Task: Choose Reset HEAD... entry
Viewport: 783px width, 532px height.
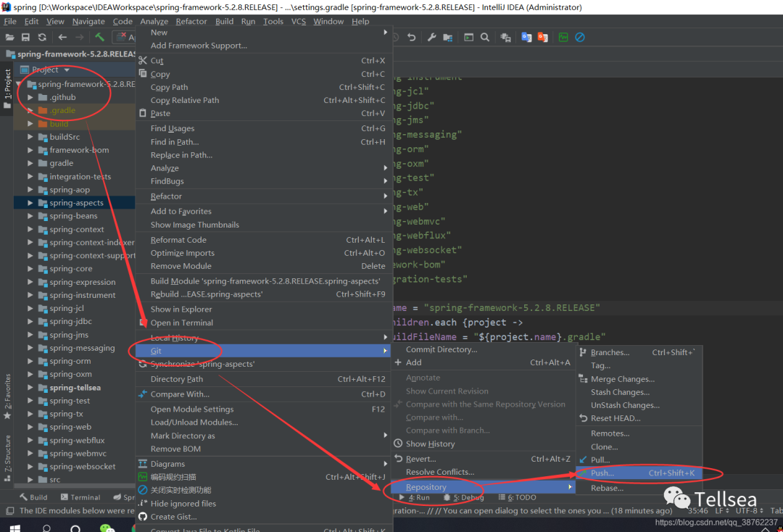Action: (x=639, y=418)
